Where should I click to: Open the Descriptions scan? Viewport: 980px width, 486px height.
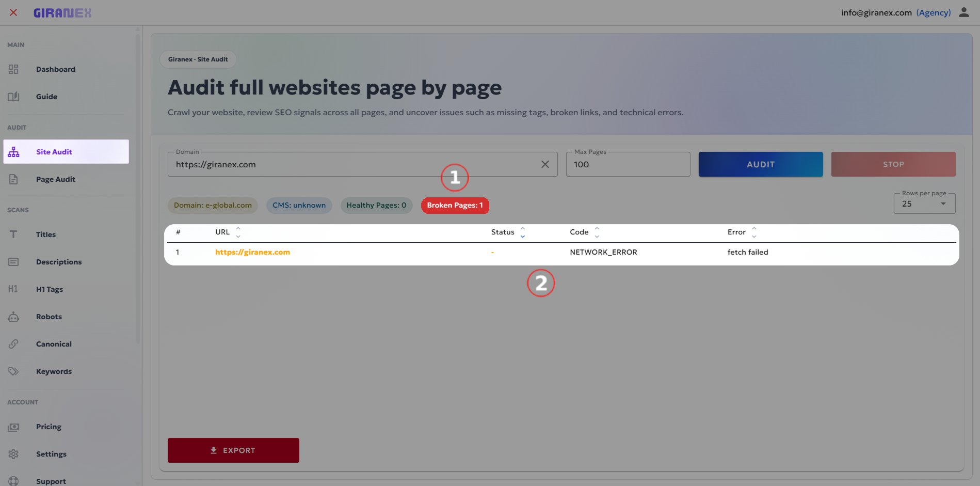(x=66, y=262)
